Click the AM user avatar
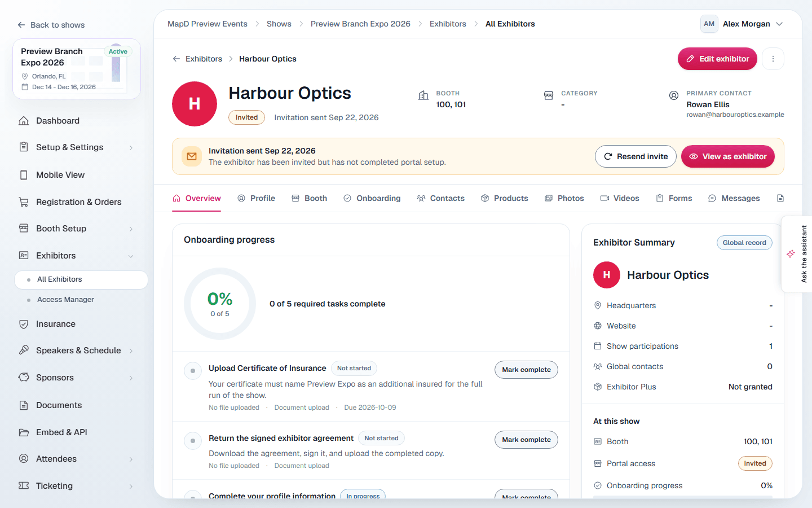This screenshot has height=508, width=812. coord(709,24)
